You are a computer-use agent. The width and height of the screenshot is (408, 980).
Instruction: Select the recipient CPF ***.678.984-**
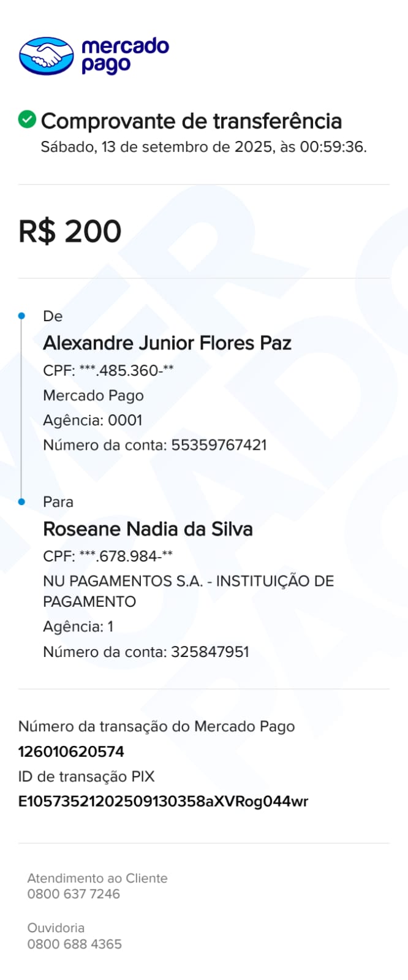tap(108, 556)
